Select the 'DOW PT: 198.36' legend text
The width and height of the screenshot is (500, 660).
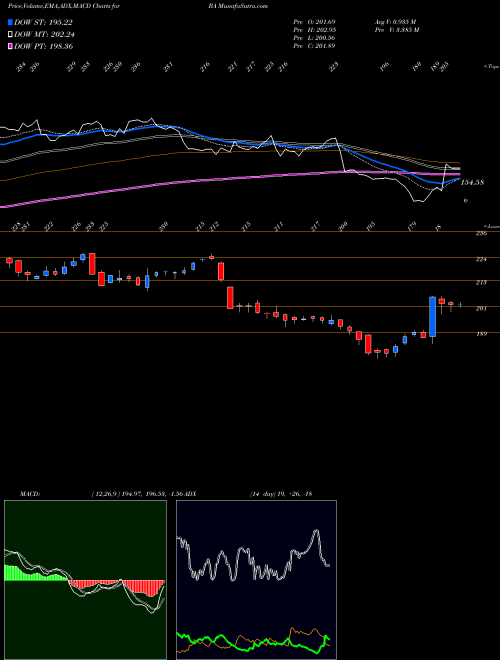pos(43,46)
